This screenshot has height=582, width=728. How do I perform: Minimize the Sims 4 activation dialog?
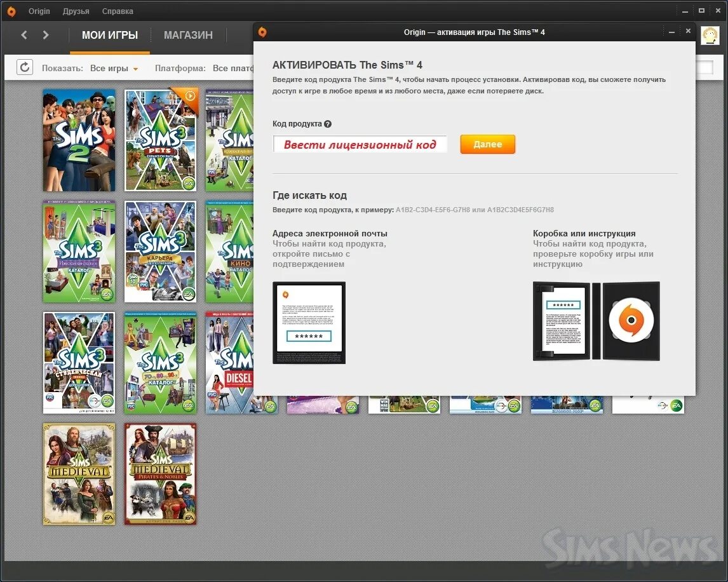pos(671,32)
